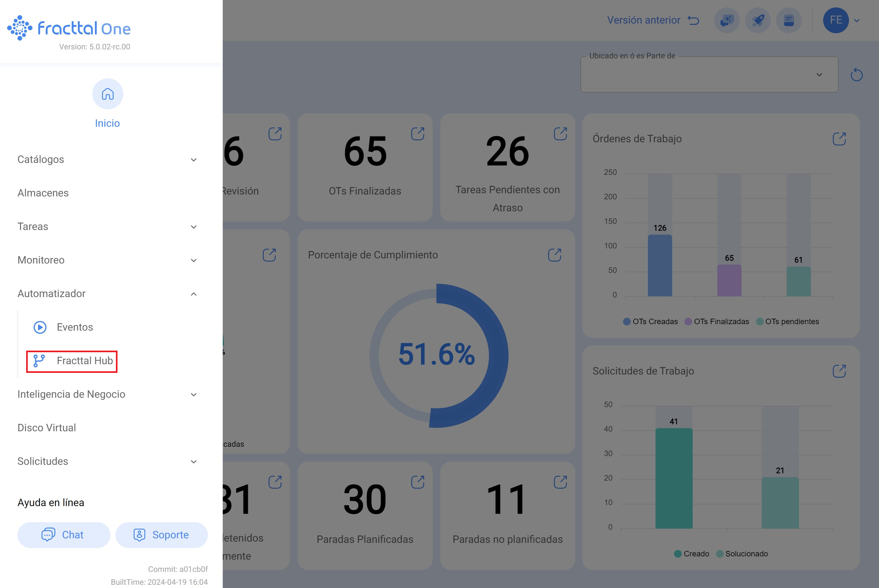Open Fracttal Hub branch icon
Viewport: 879px width, 588px height.
[39, 361]
